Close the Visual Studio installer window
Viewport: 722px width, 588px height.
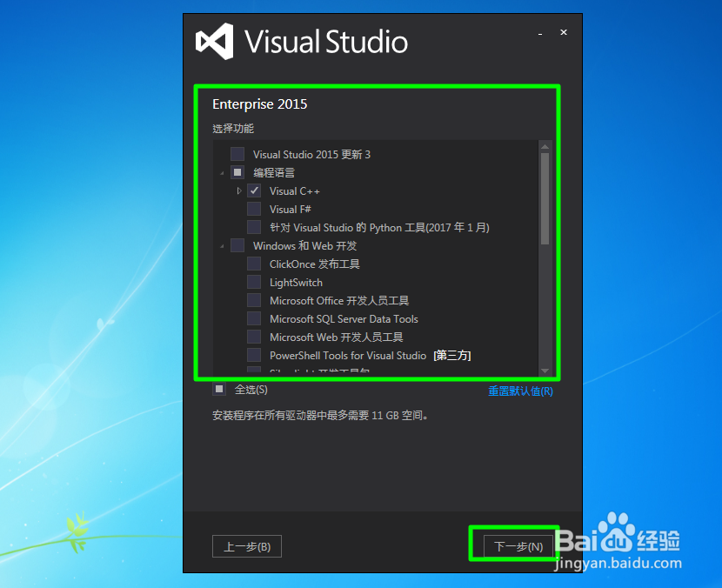tap(563, 32)
